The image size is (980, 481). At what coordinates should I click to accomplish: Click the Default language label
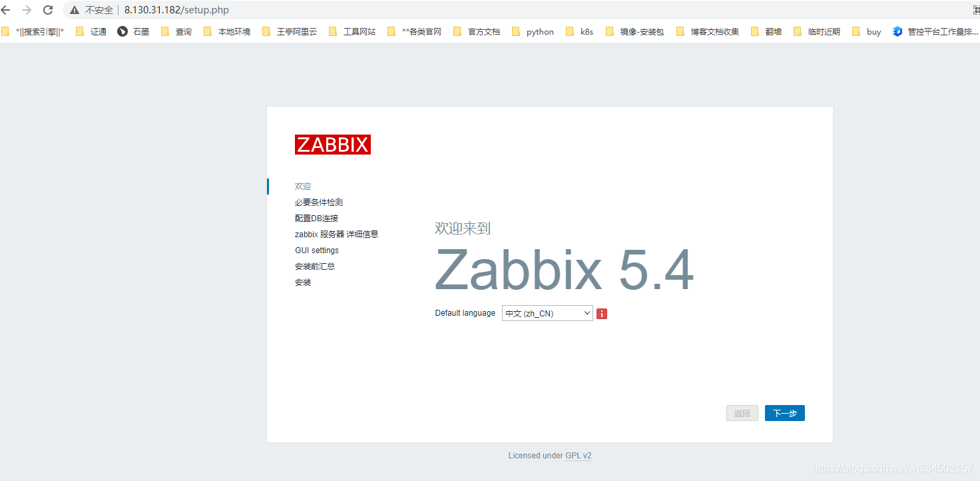465,313
